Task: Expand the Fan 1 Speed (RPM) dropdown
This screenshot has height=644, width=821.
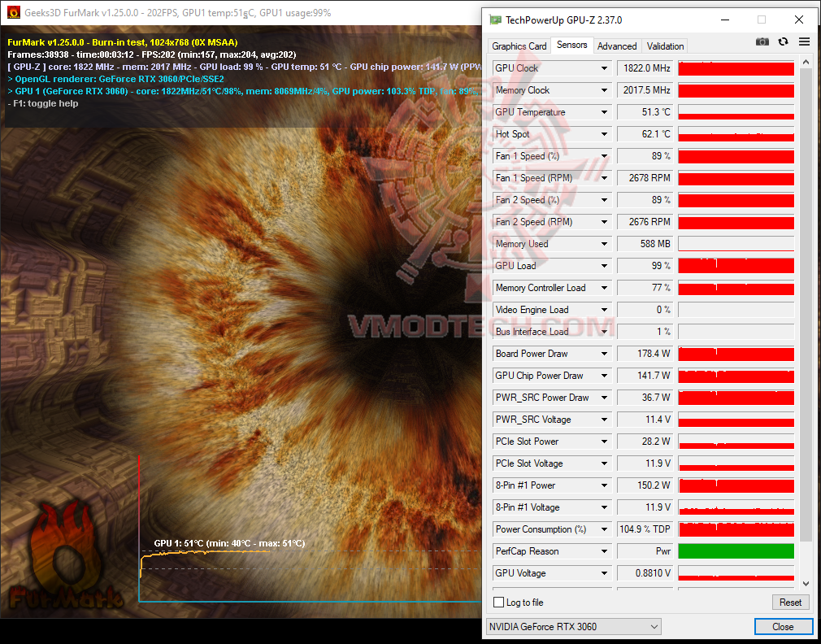Action: coord(604,178)
